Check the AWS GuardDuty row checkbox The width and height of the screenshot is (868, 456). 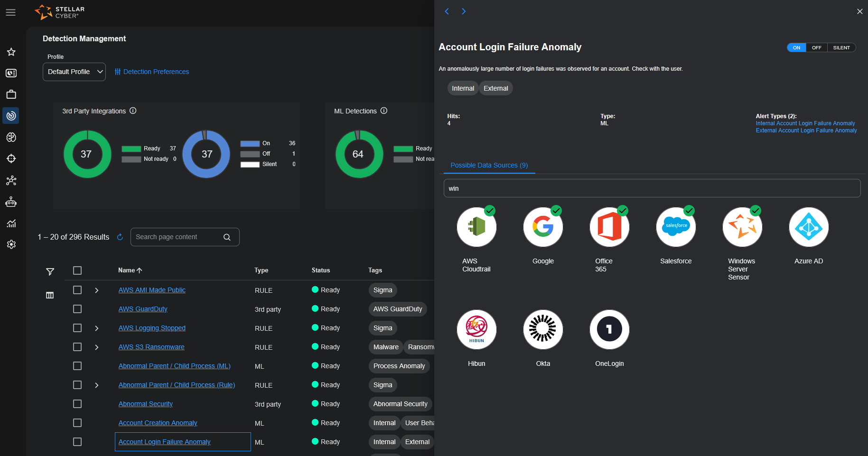[77, 309]
